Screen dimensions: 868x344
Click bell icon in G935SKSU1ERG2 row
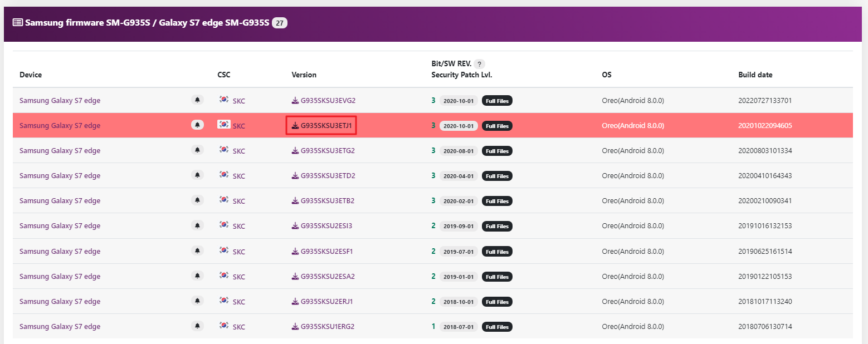(x=197, y=326)
